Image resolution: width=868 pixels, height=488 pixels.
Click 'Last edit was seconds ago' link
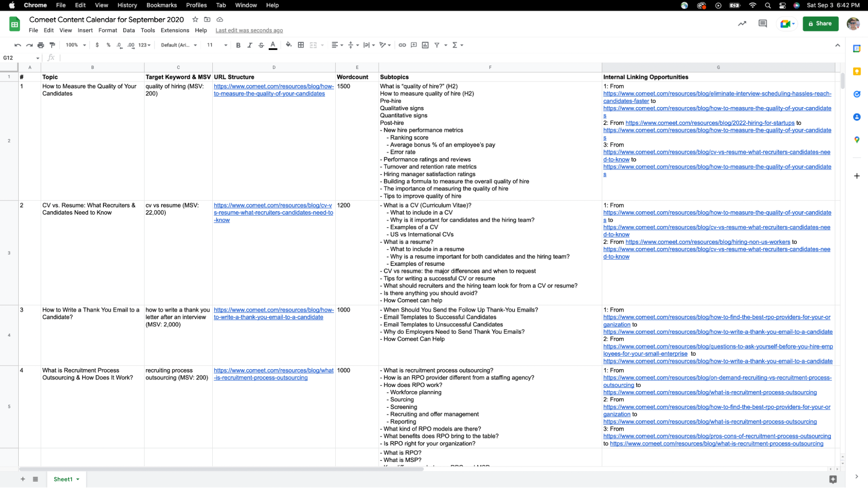[249, 30]
